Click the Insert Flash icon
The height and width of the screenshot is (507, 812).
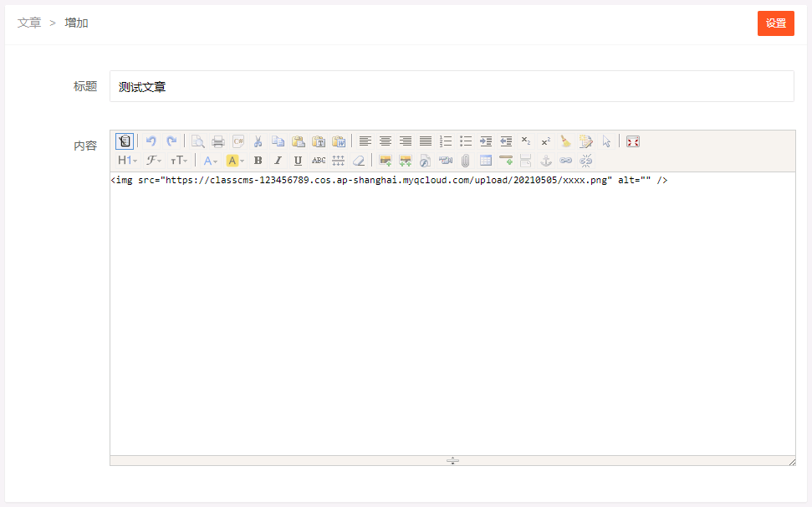pos(425,161)
